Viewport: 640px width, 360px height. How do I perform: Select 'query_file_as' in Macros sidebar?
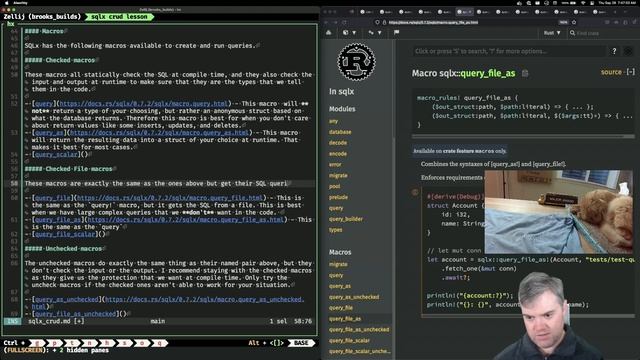tap(345, 319)
